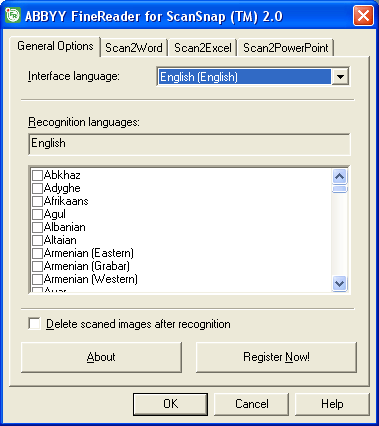This screenshot has height=426, width=379.
Task: Check the Abkhaz language checkbox
Action: pos(37,175)
